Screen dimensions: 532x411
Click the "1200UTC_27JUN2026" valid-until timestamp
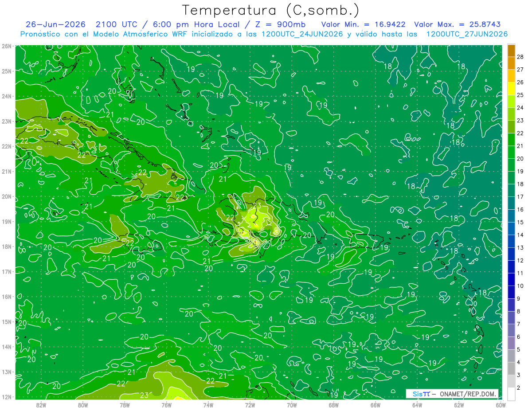tap(467, 34)
